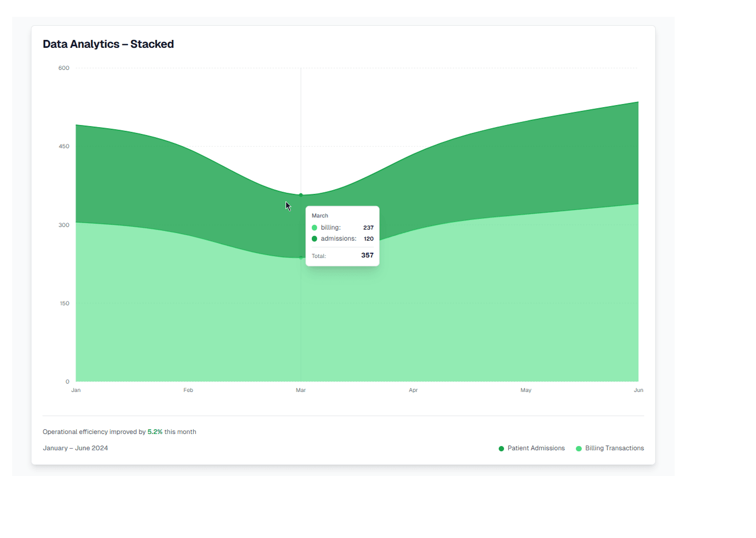Click the Data Analytics – Stacked title
The width and height of the screenshot is (756, 538).
pyautogui.click(x=108, y=44)
